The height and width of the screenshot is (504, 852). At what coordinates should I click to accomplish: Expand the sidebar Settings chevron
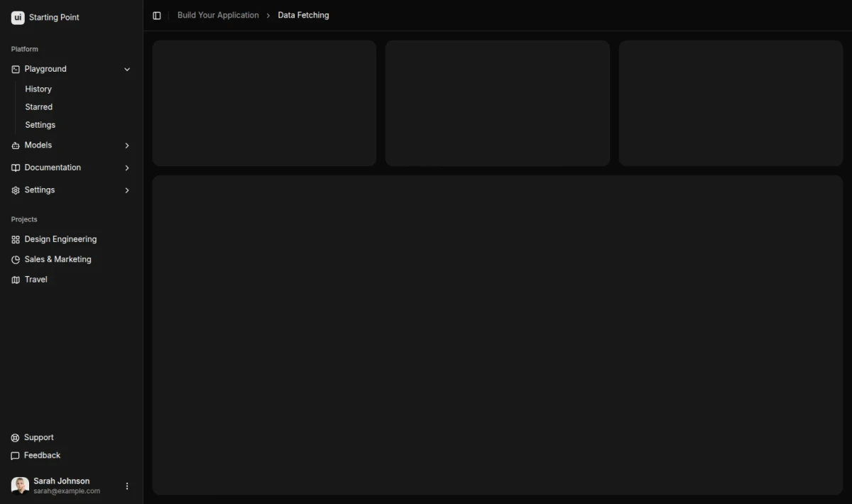point(127,190)
